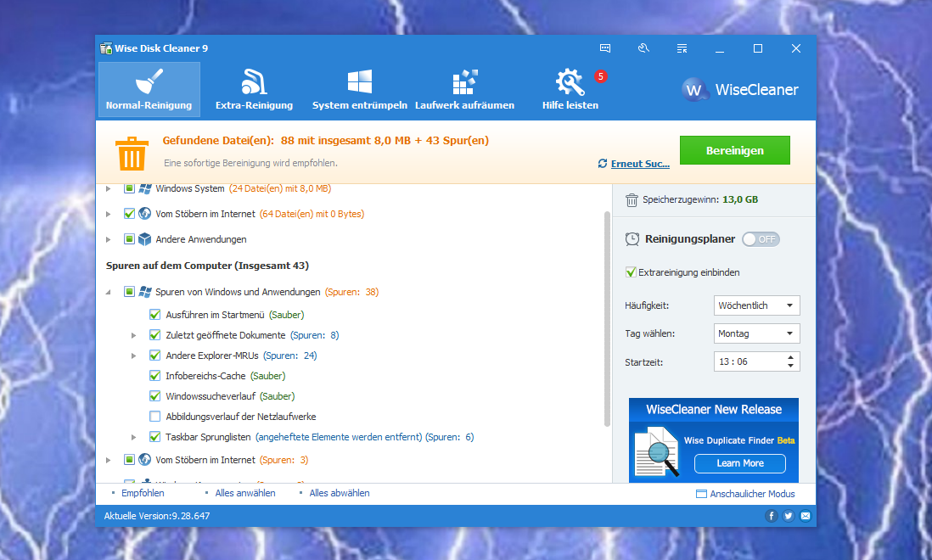Toggle Spuren von Windows und Anwendungen checkbox
The width and height of the screenshot is (932, 560).
pyautogui.click(x=130, y=292)
